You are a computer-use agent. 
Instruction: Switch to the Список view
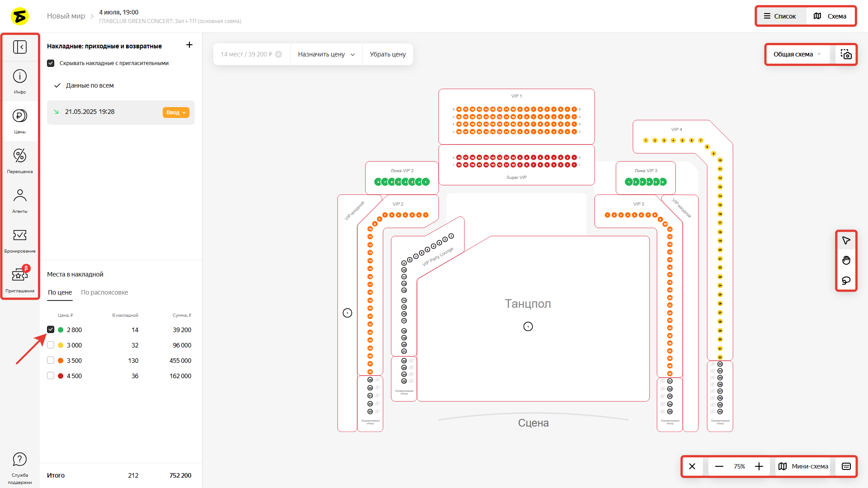tap(780, 16)
